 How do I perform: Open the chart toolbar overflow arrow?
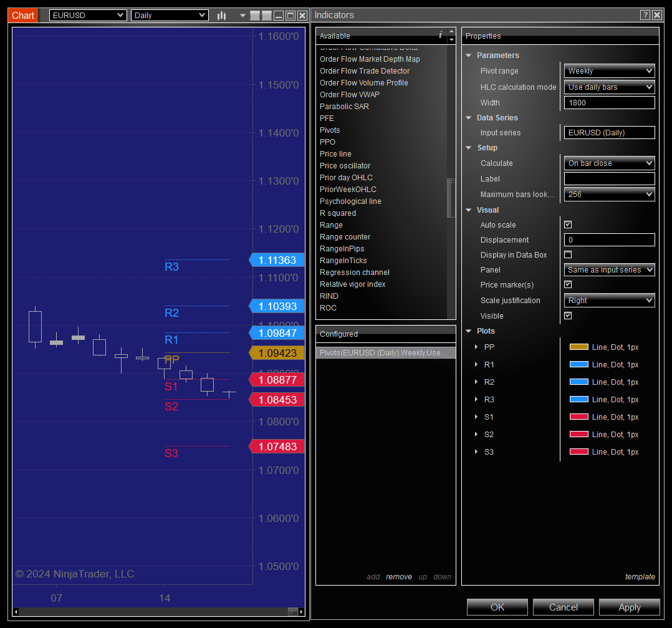(242, 16)
